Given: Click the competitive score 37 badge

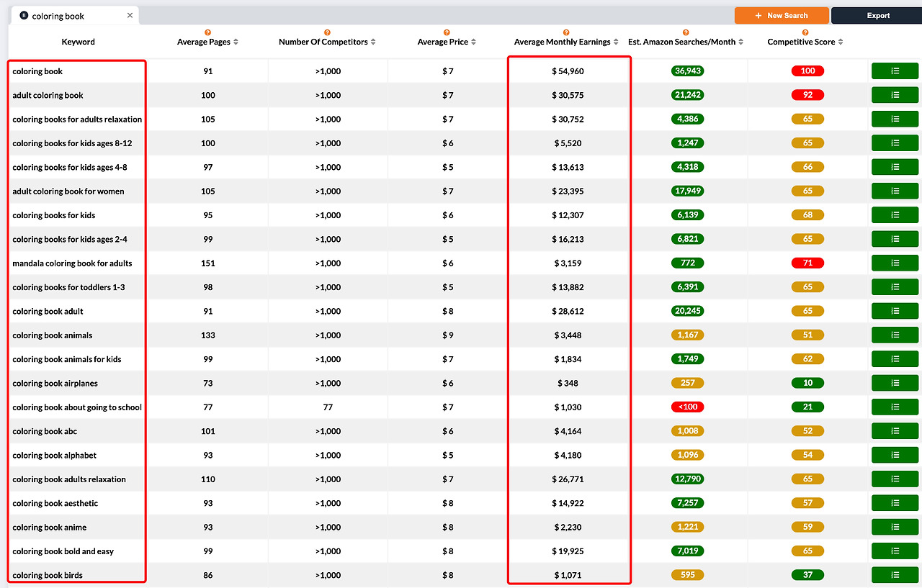Looking at the screenshot, I should [x=807, y=575].
